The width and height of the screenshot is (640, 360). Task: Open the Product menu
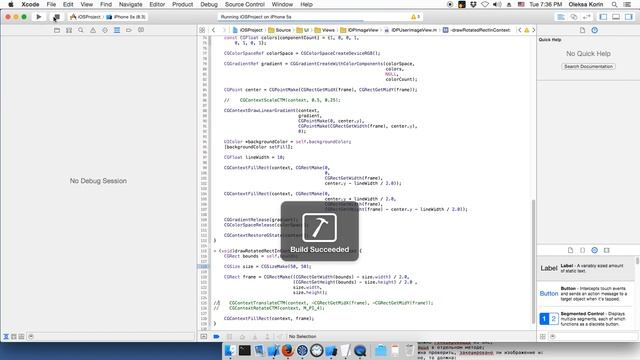pos(182,4)
